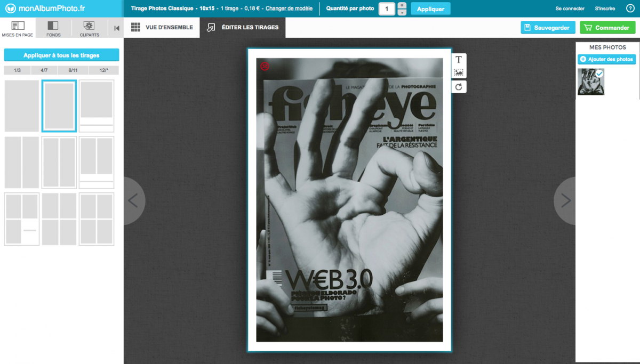Viewport: 640px width, 364px height.
Task: Click the Sauvegarder button
Action: coord(548,28)
